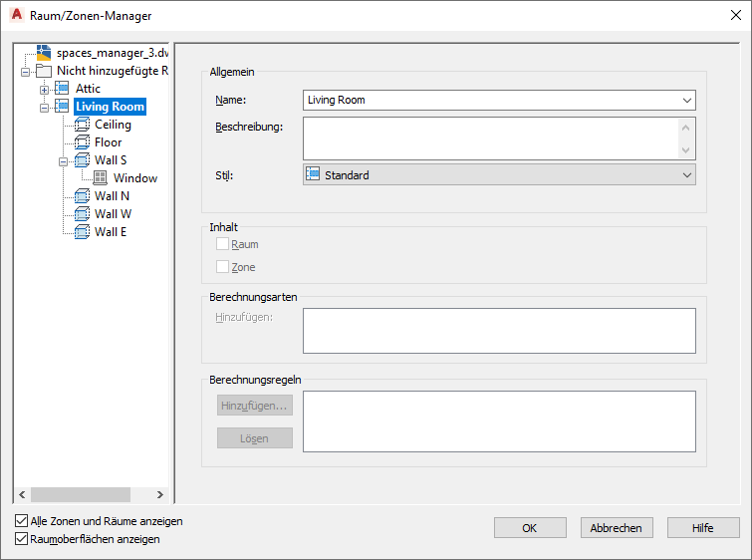Select Wall W in the tree
Viewport: 752px width, 560px height.
(113, 214)
